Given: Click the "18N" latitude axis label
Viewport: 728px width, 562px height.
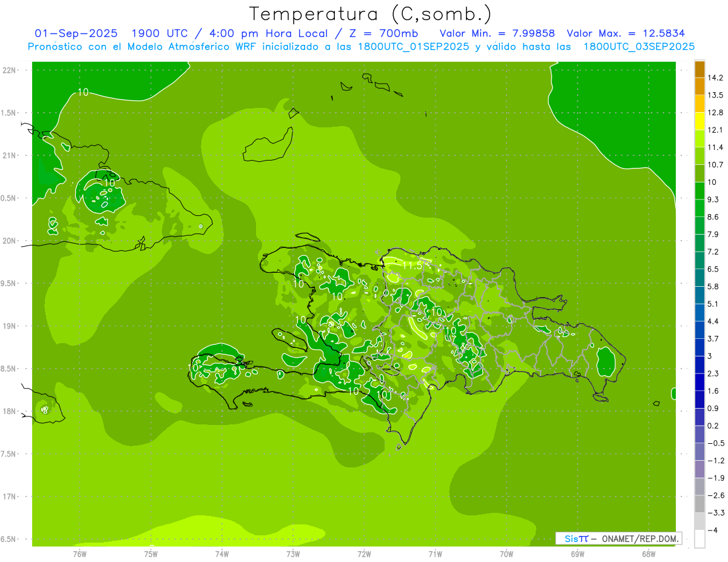Looking at the screenshot, I should click(x=10, y=411).
